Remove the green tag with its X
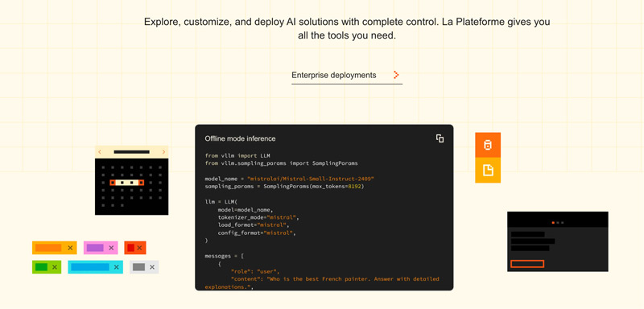 click(54, 267)
